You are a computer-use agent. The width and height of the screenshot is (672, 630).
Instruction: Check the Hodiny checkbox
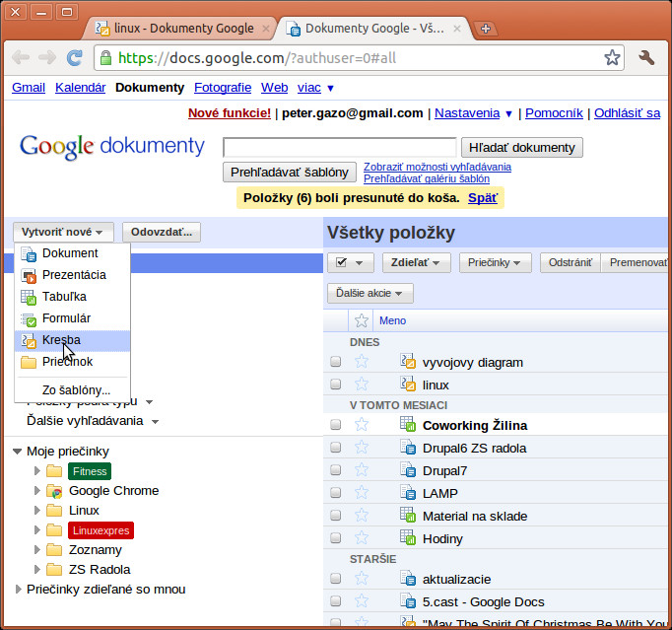coord(336,537)
